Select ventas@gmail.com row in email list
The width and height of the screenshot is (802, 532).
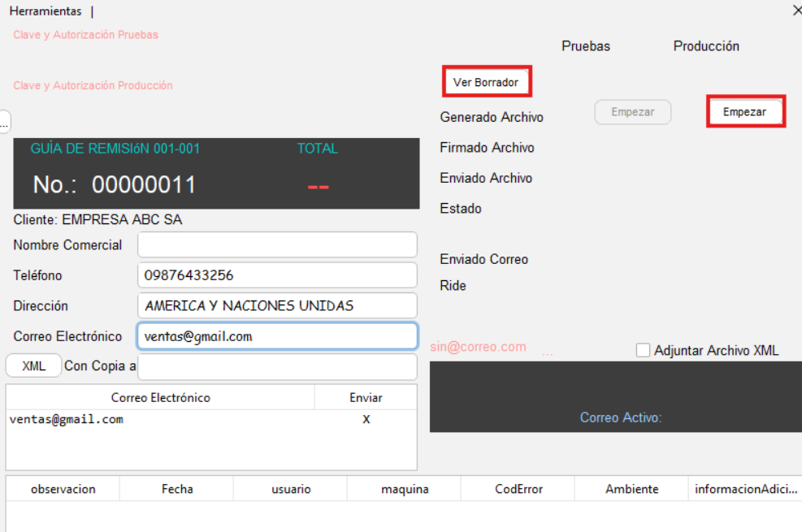[67, 420]
